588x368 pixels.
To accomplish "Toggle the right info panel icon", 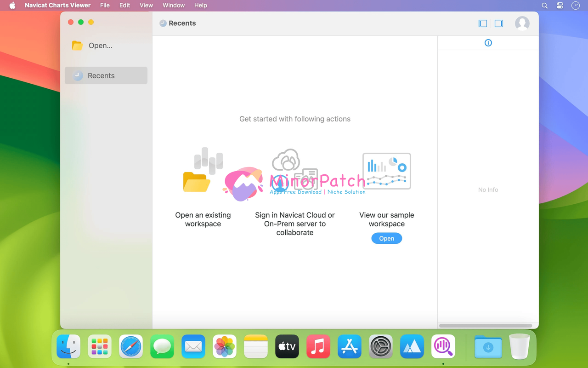I will 499,23.
